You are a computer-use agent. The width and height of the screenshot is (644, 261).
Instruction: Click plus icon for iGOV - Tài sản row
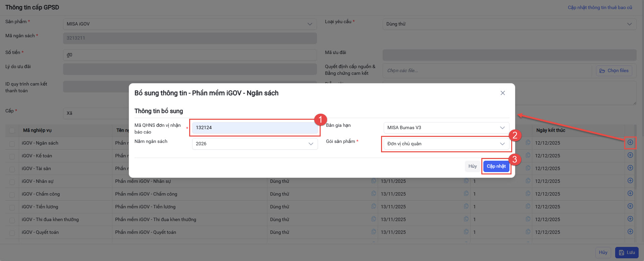pyautogui.click(x=630, y=168)
